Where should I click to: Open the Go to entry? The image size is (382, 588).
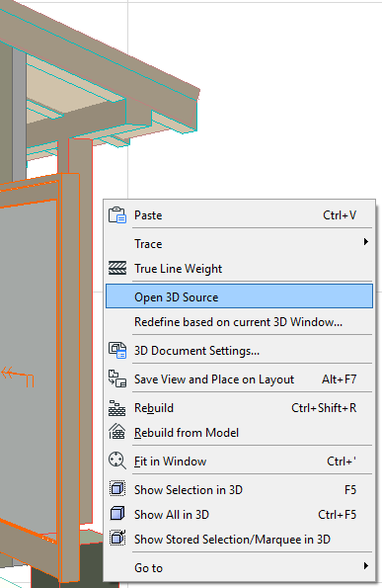pos(239,567)
